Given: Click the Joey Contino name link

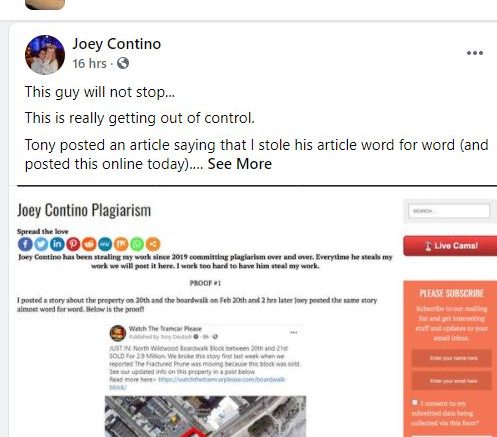Looking at the screenshot, I should (117, 44).
